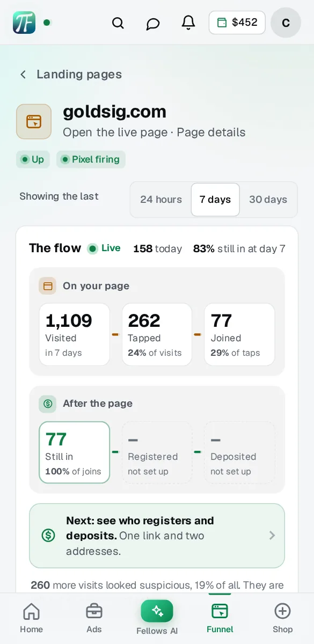The image size is (314, 644).
Task: Go to the Funnel tab
Action: 220,617
